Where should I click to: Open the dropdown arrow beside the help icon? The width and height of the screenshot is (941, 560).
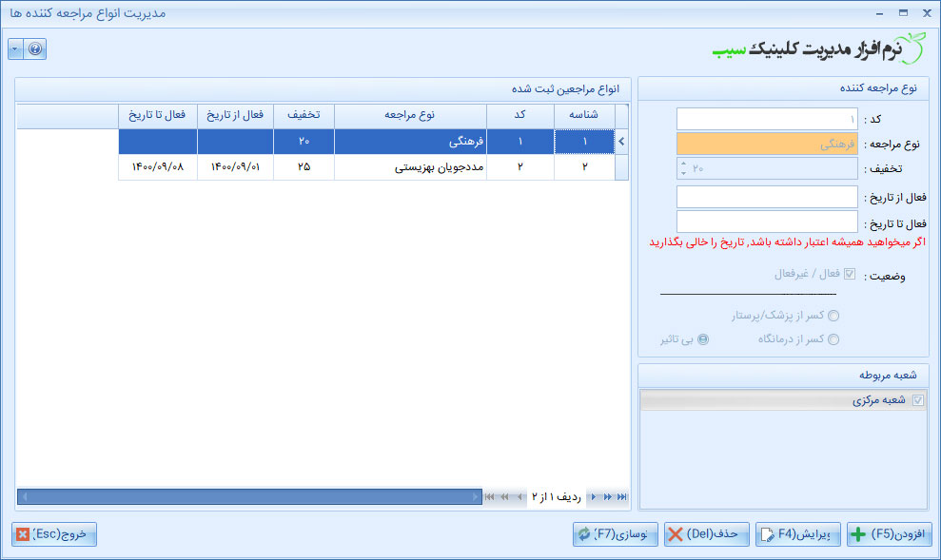click(x=15, y=48)
